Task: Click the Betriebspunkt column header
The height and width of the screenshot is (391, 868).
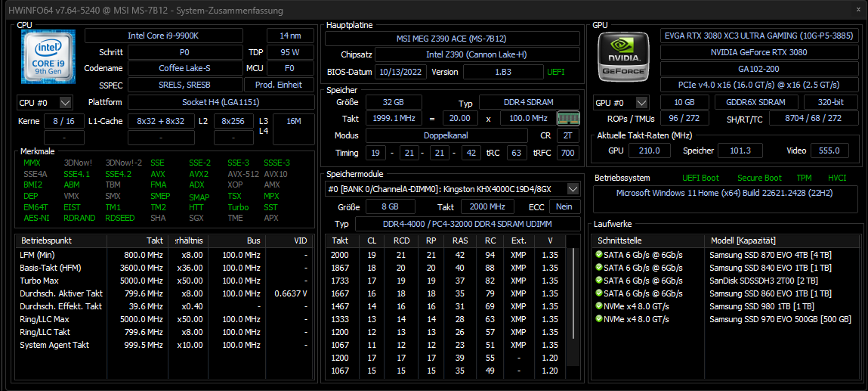Action: (x=61, y=241)
